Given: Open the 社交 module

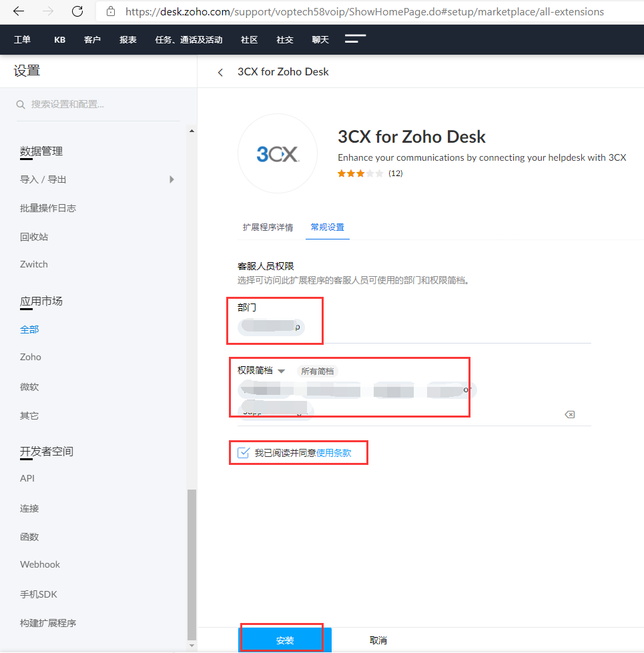Looking at the screenshot, I should pos(285,39).
